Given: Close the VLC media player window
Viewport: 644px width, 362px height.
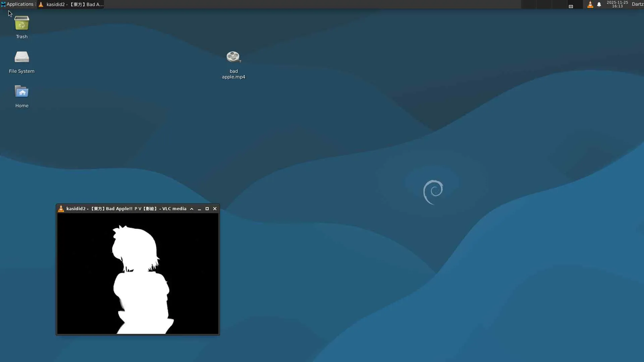Looking at the screenshot, I should [x=215, y=209].
